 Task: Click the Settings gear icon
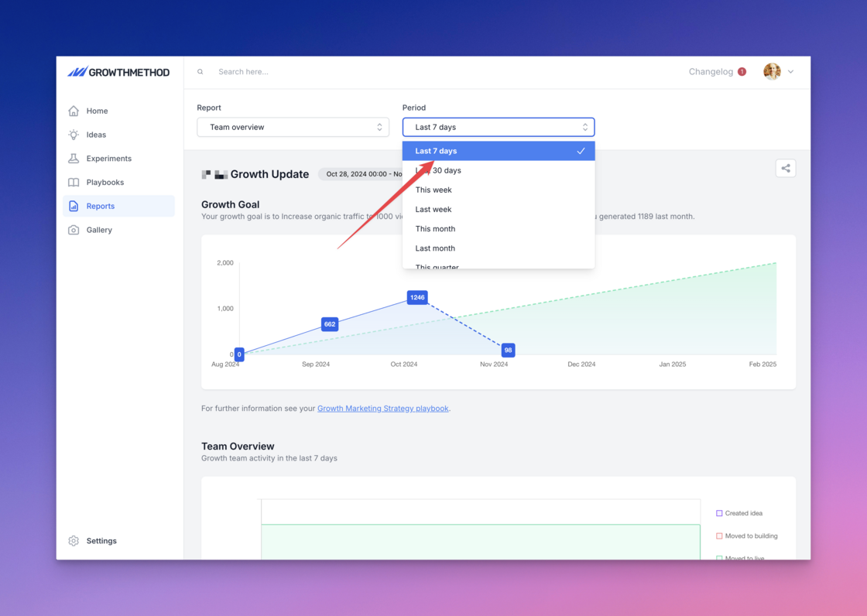click(74, 540)
